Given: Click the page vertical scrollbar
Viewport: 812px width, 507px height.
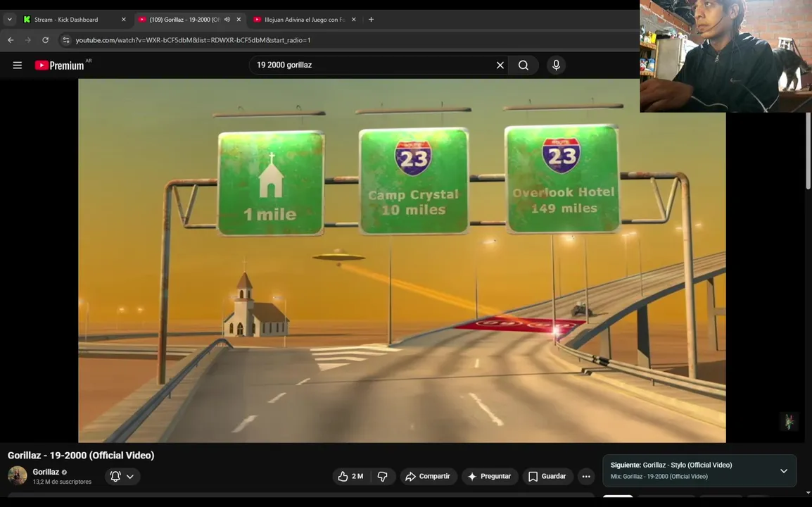Looking at the screenshot, I should coord(808,150).
